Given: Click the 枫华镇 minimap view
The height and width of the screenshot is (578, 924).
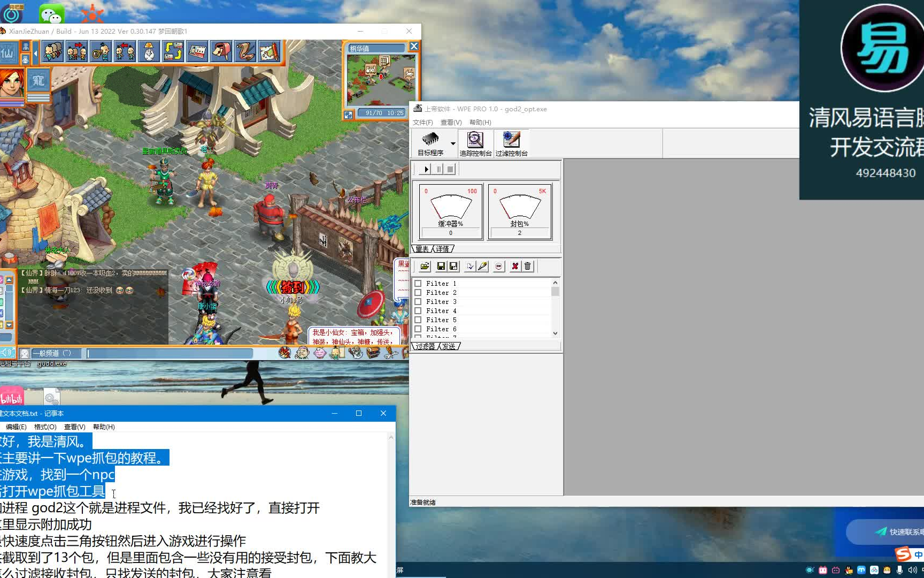Looking at the screenshot, I should (381, 80).
